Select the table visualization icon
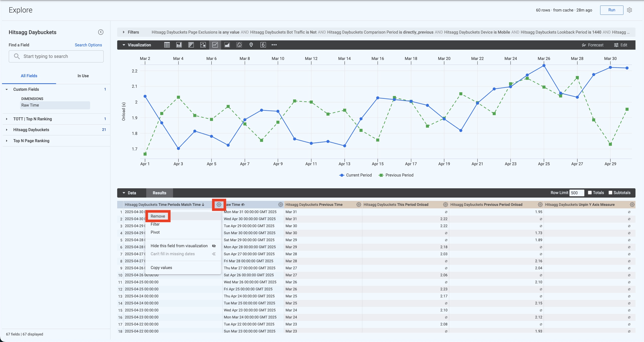Screen dimensions: 644x342 coord(167,45)
